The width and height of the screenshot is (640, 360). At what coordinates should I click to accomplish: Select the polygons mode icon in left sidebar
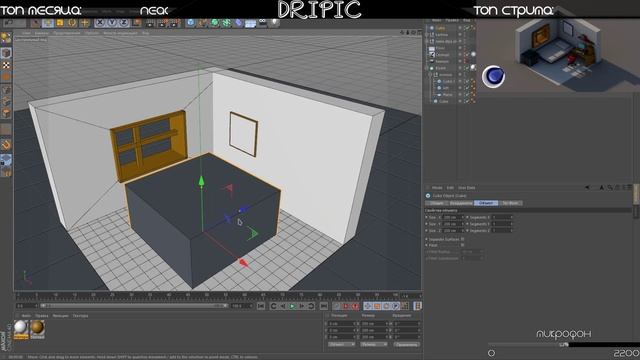[x=6, y=113]
